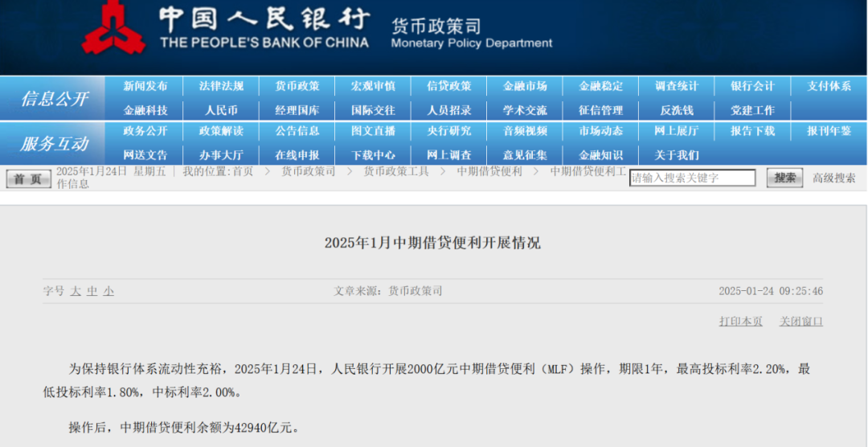Click the 首页 home button

point(28,178)
